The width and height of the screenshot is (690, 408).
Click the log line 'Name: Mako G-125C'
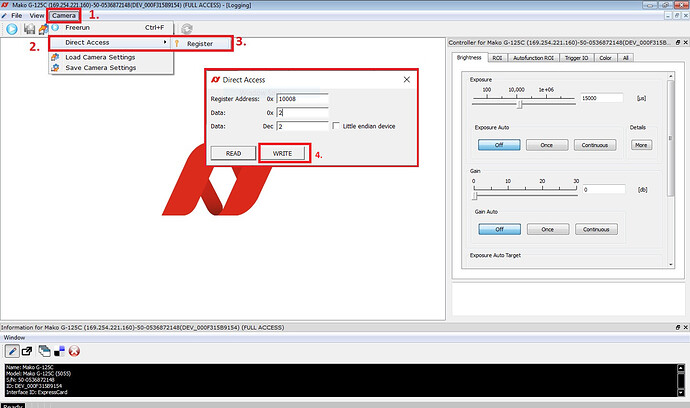coord(29,367)
